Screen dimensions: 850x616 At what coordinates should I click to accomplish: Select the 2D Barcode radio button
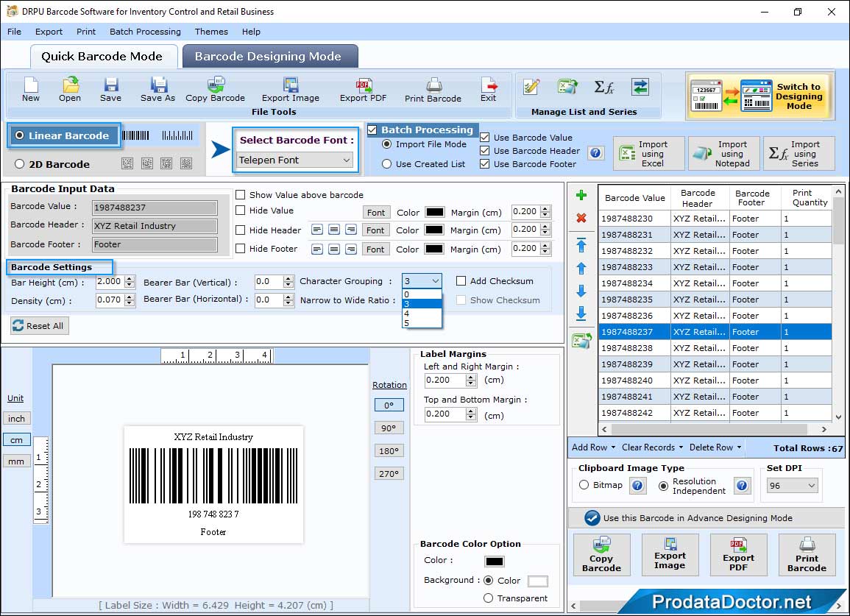pyautogui.click(x=20, y=164)
